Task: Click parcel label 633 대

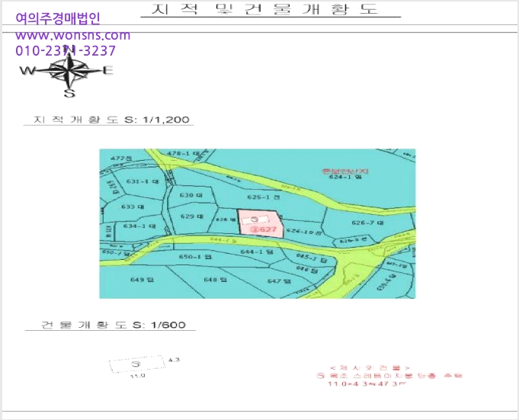Action: 133,207
